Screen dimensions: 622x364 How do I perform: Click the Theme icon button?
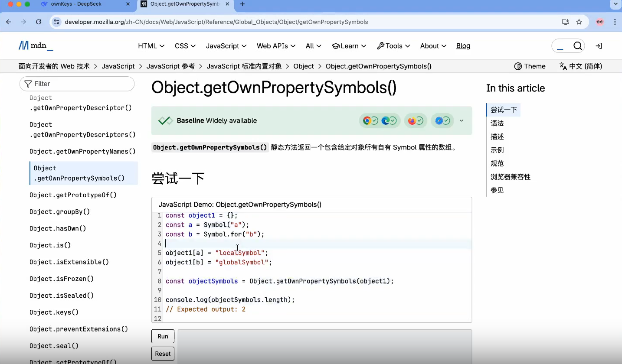pos(530,66)
